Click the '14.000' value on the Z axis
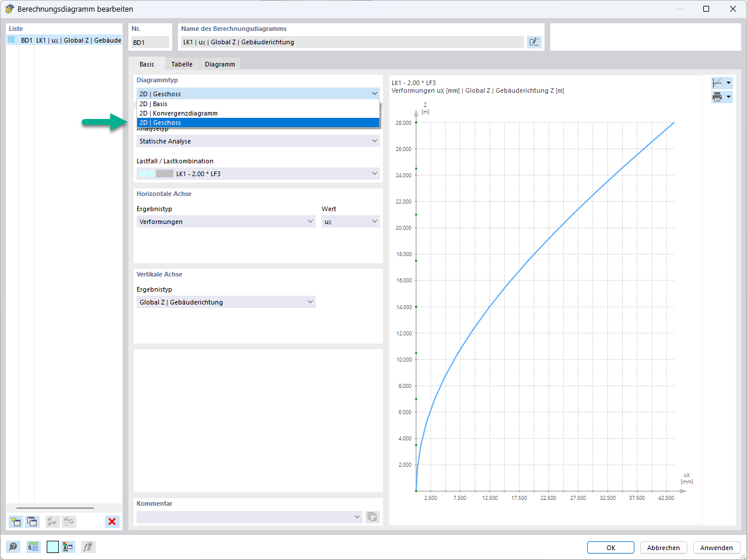This screenshot has height=560, width=747. [403, 307]
